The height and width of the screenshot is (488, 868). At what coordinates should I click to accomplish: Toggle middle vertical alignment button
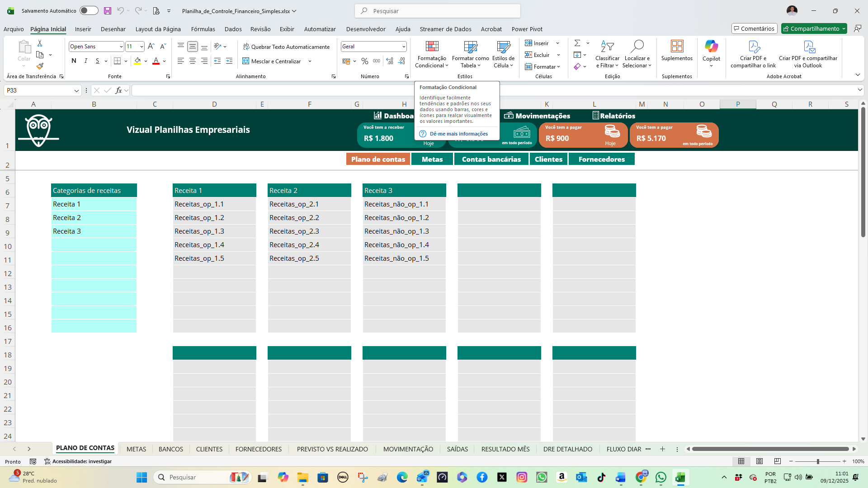(x=193, y=47)
